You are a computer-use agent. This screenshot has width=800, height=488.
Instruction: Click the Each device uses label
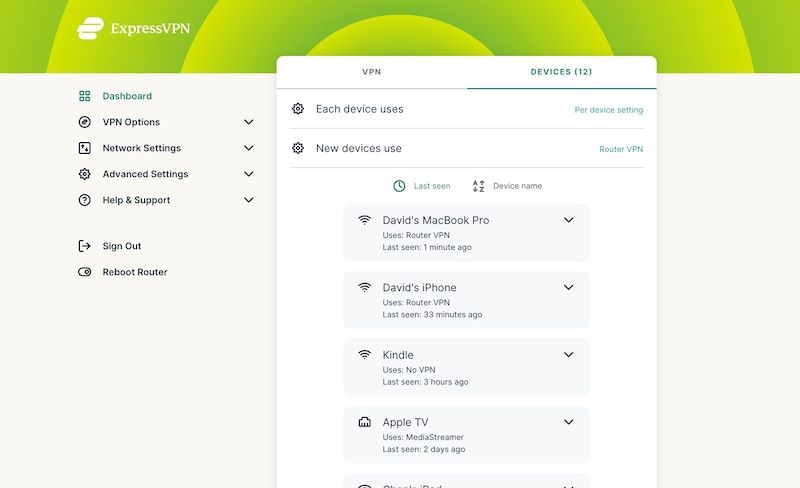click(360, 109)
